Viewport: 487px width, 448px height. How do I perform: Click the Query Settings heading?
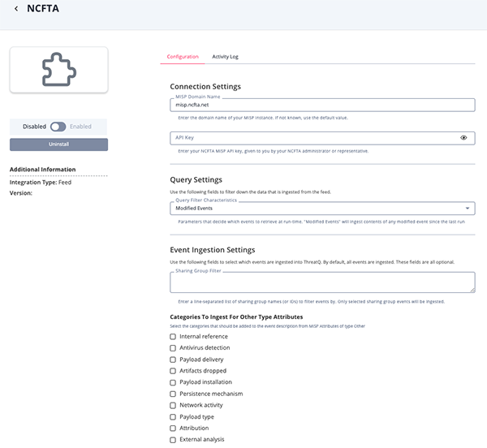[x=196, y=179]
